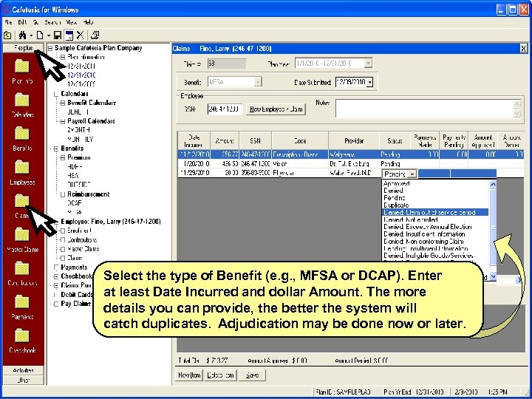The image size is (532, 399).
Task: Expand the Enrollment node under Employee
Action: (63, 231)
